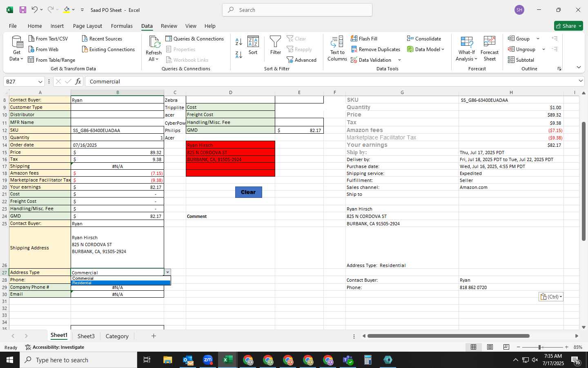588x368 pixels.
Task: Import data From Web
Action: pyautogui.click(x=43, y=49)
